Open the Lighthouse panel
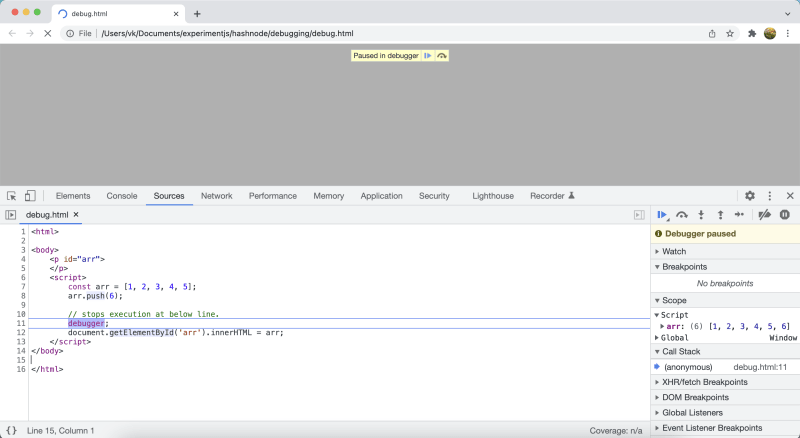This screenshot has height=438, width=800. click(493, 196)
